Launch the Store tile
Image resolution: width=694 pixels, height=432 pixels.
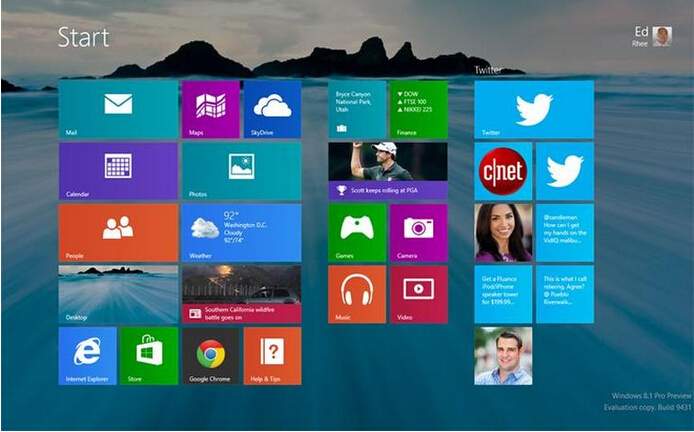click(149, 355)
